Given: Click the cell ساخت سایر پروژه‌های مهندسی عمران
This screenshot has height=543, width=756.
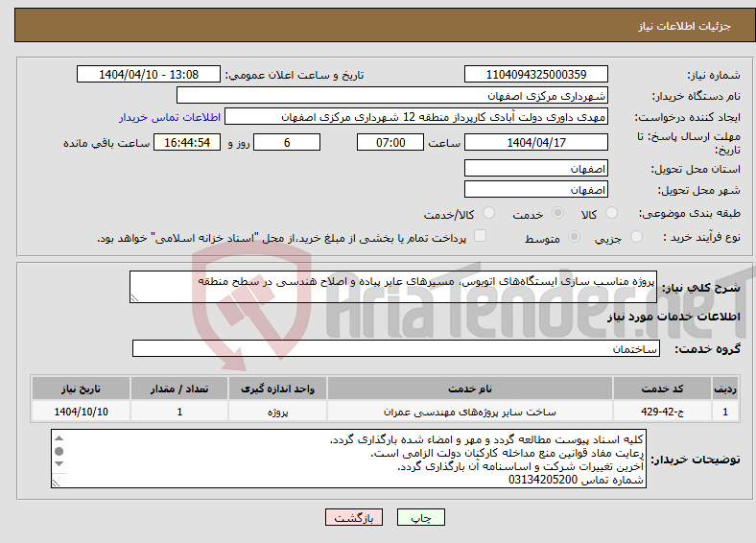Looking at the screenshot, I should (x=470, y=412).
